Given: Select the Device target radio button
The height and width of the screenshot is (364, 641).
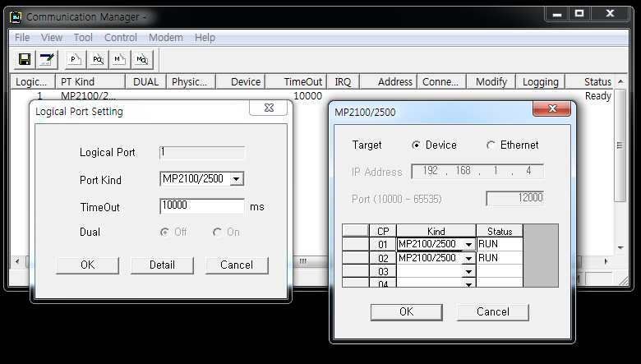Looking at the screenshot, I should point(416,145).
